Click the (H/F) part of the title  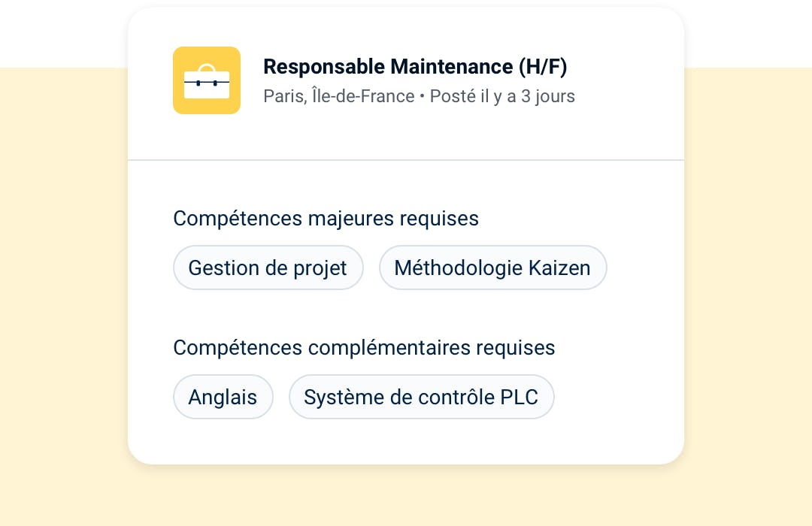pyautogui.click(x=543, y=67)
